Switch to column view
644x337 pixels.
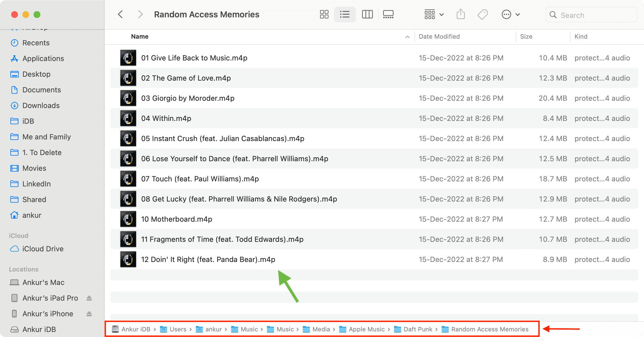[x=367, y=14]
